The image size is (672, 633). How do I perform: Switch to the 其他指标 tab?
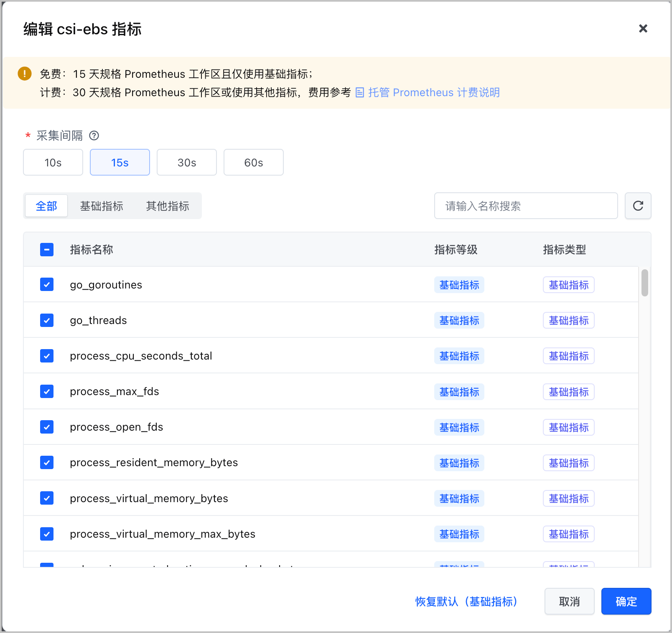pyautogui.click(x=168, y=206)
